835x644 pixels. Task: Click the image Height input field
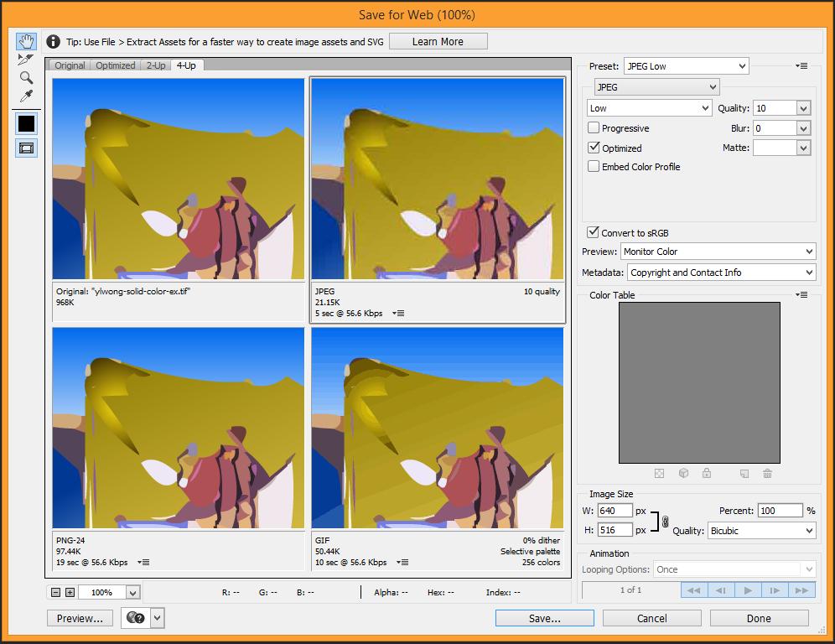[615, 530]
